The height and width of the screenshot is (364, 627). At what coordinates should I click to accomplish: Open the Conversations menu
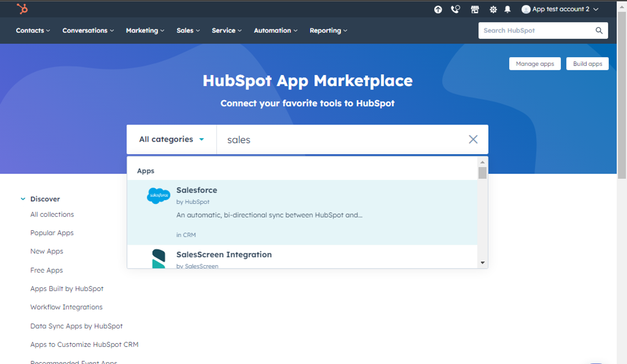[x=88, y=30]
